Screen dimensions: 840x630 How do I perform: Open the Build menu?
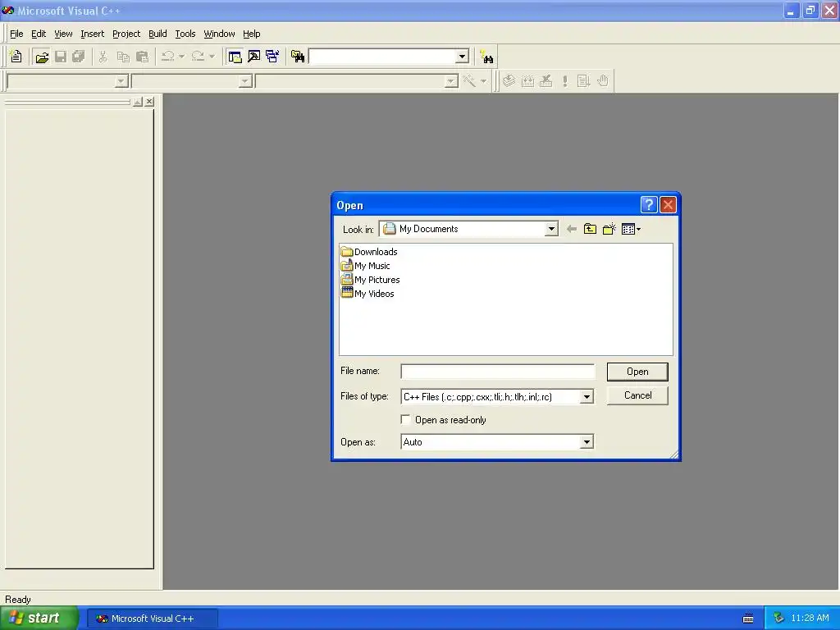tap(157, 34)
